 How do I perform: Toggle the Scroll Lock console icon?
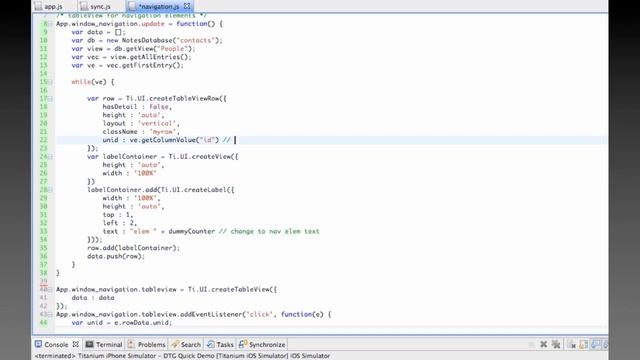pos(584,344)
